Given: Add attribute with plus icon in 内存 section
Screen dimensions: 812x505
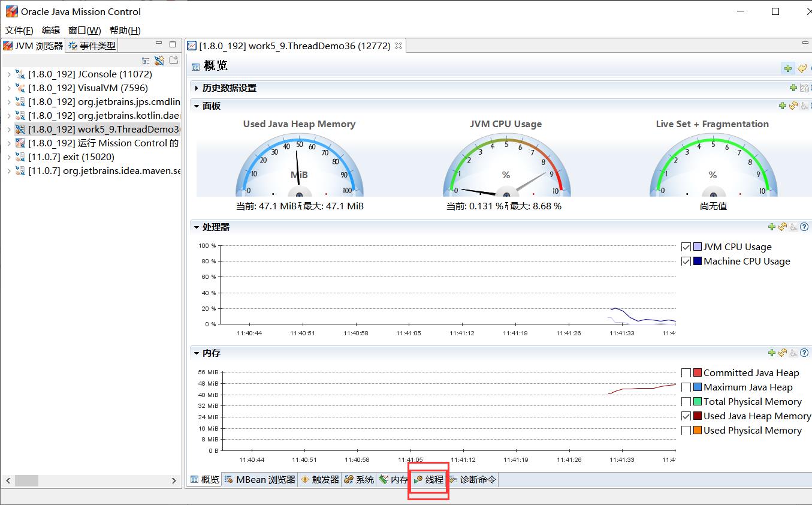Looking at the screenshot, I should click(772, 353).
